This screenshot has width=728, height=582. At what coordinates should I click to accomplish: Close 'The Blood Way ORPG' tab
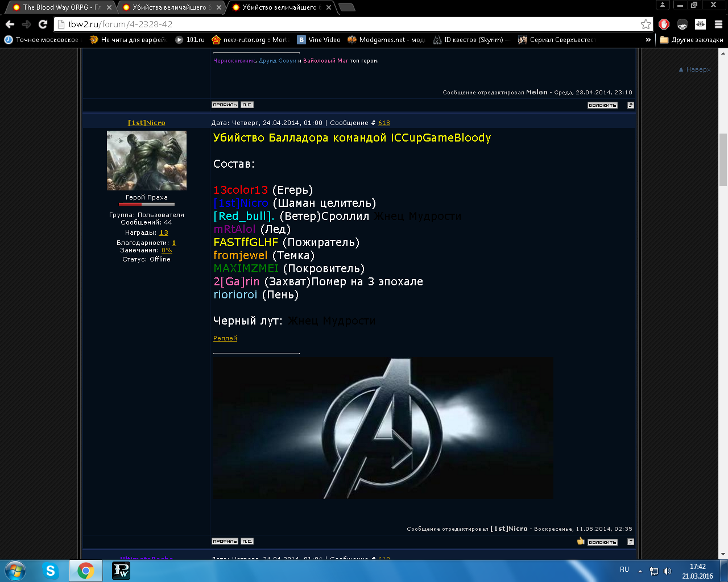point(109,7)
